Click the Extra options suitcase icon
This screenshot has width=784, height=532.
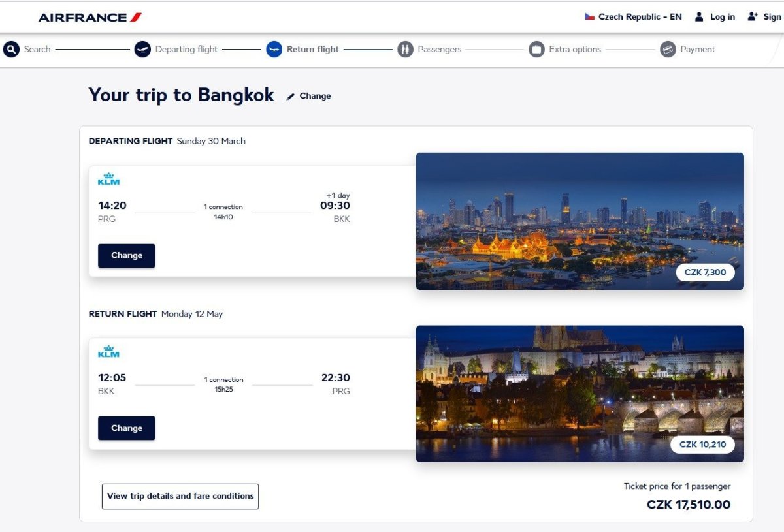point(536,49)
